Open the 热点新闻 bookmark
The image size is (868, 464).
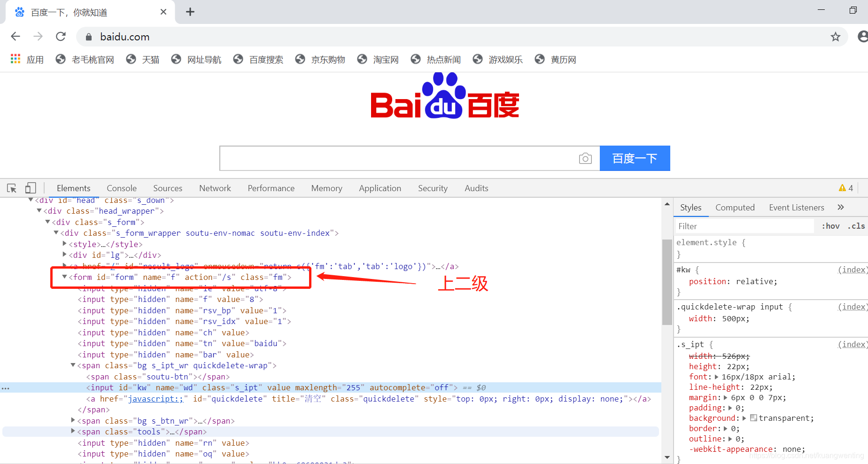(436, 59)
